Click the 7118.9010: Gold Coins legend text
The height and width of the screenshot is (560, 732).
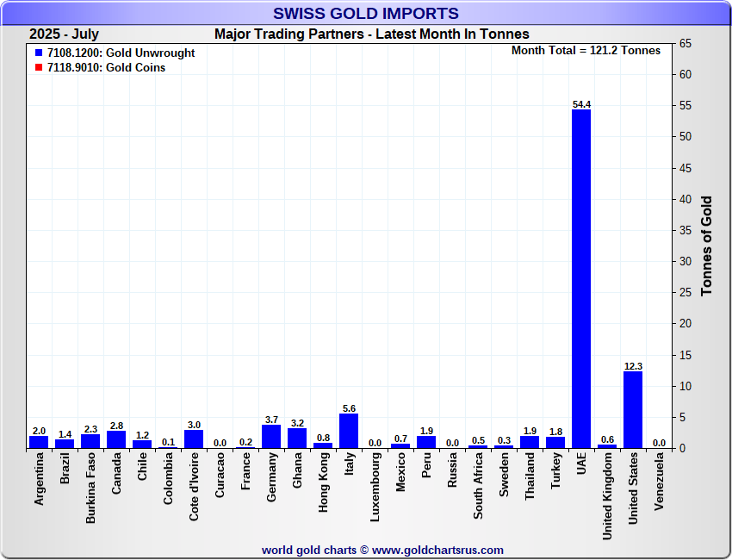click(107, 68)
